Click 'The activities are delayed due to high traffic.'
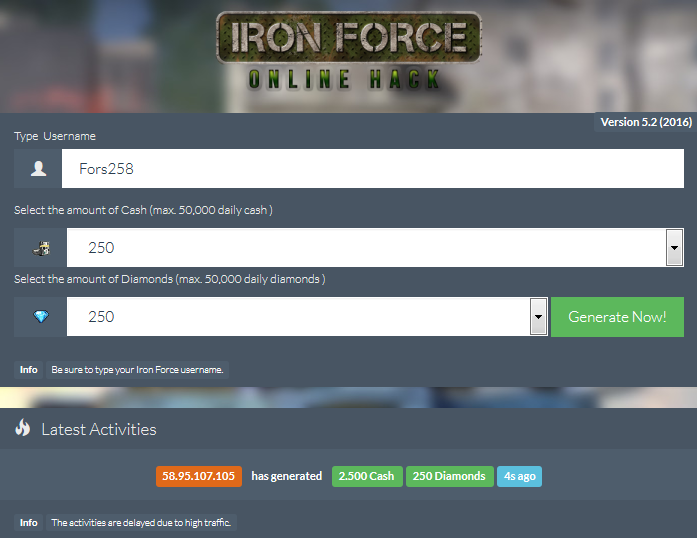 pos(141,522)
